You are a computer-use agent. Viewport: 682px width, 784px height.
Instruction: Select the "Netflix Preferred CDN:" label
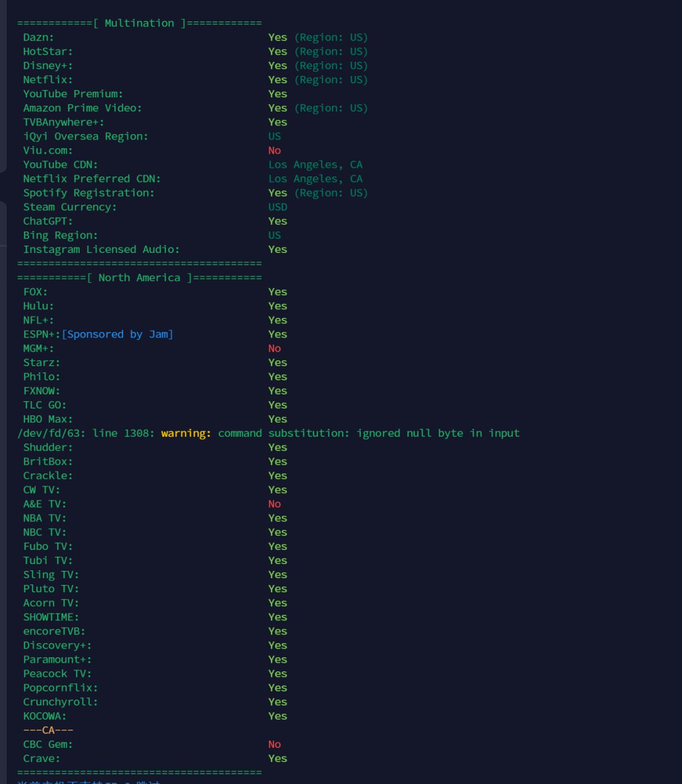tap(92, 178)
